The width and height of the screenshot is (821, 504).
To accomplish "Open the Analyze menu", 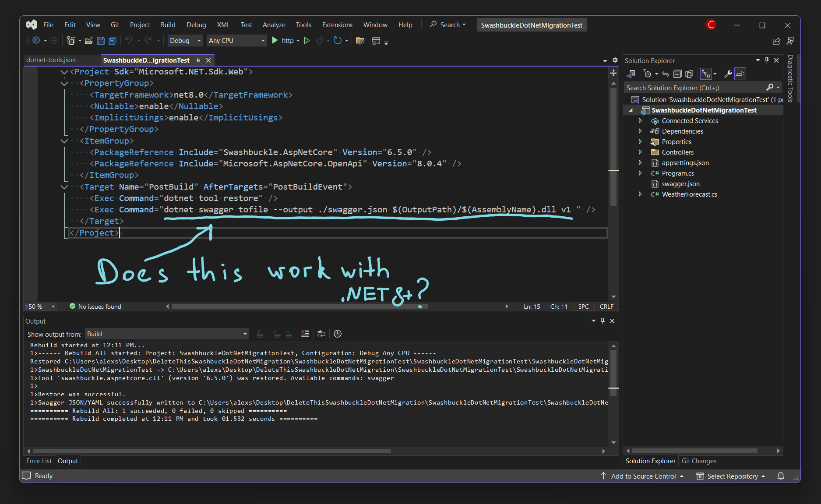I will (274, 25).
